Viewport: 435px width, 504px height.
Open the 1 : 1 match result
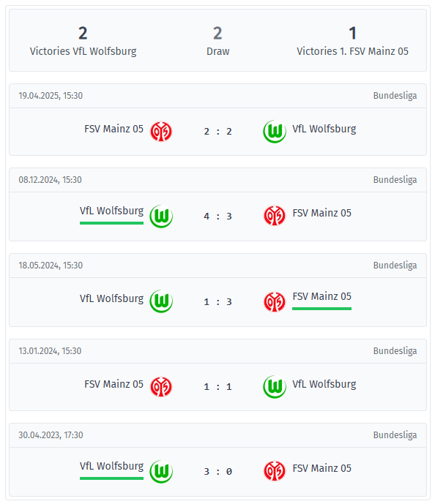click(218, 387)
